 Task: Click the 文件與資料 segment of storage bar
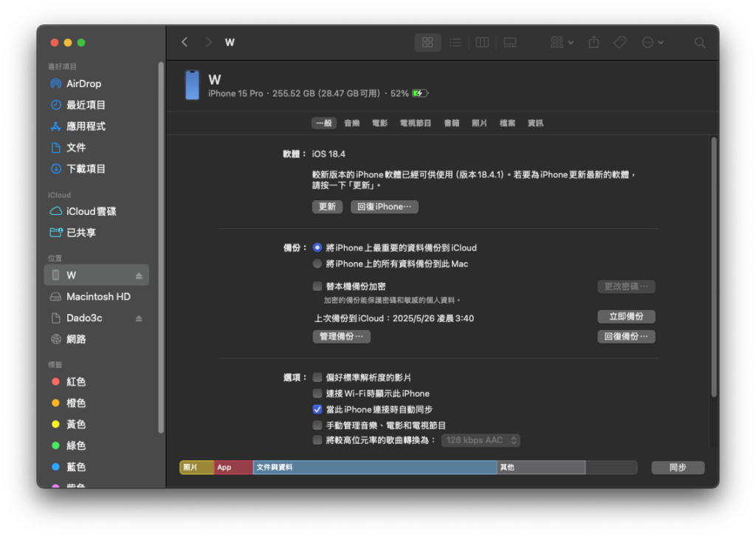[x=375, y=468]
